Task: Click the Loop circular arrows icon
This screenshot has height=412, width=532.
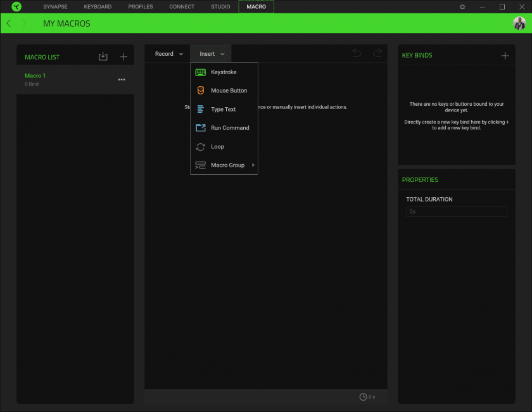Action: (x=201, y=146)
